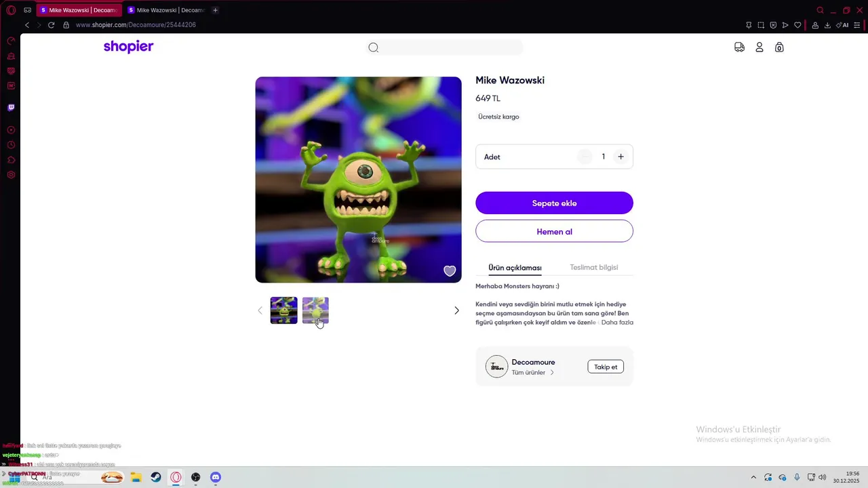Add page to bookmarks heart icon

pyautogui.click(x=797, y=25)
